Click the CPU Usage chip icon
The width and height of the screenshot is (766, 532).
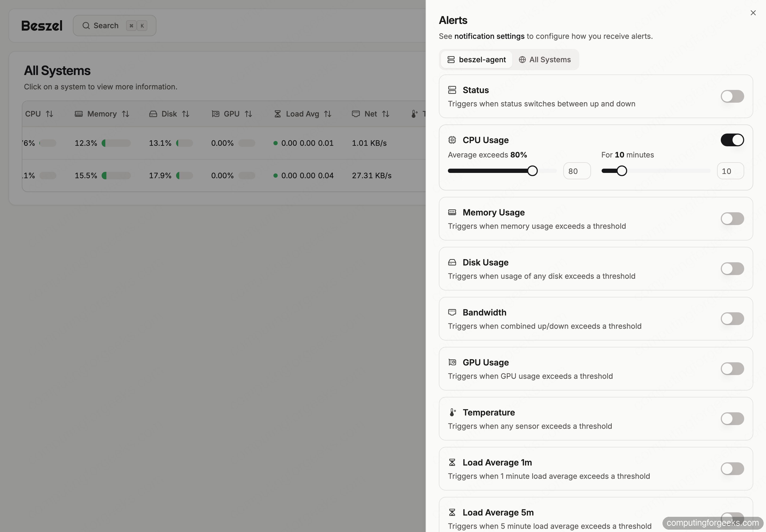(452, 140)
